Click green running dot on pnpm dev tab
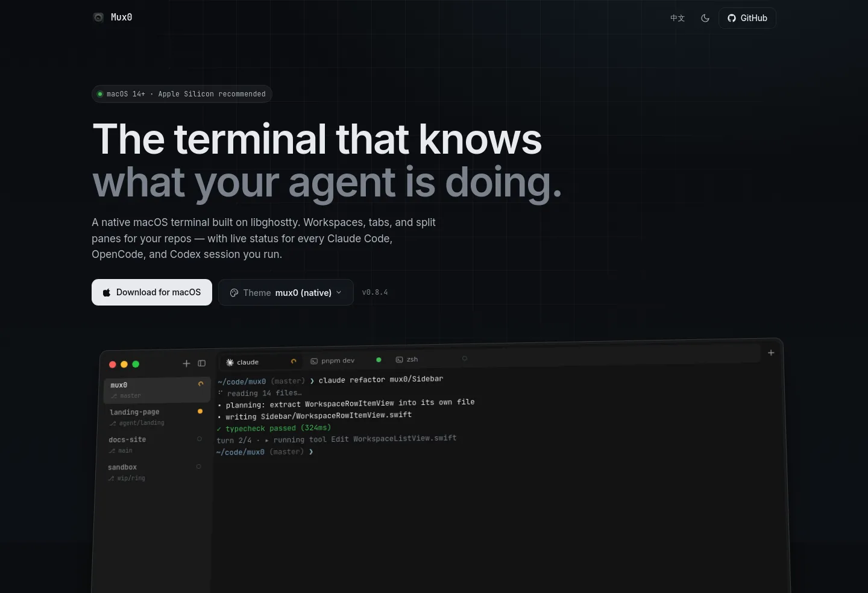The height and width of the screenshot is (593, 868). click(379, 360)
